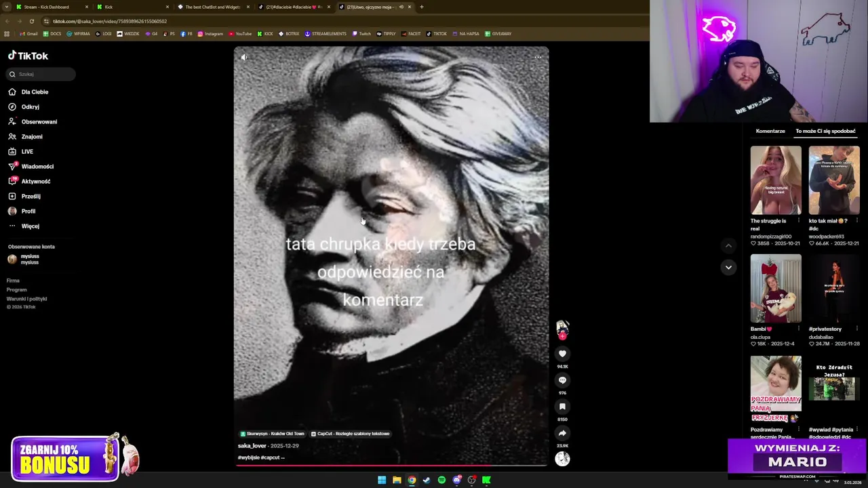Open Aktywność notifications
Screen dimensions: 868x488
point(35,181)
